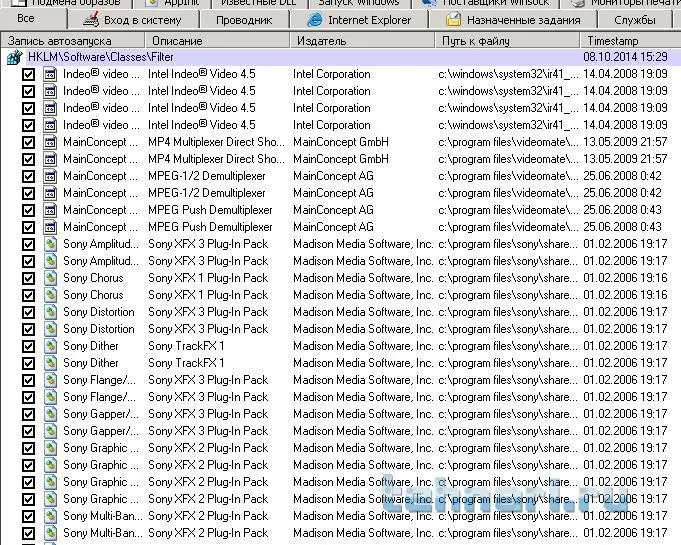This screenshot has width=681, height=545.
Task: Click Sony XFX 1 Plug-In Pack in lower Chorus row
Action: 208,295
